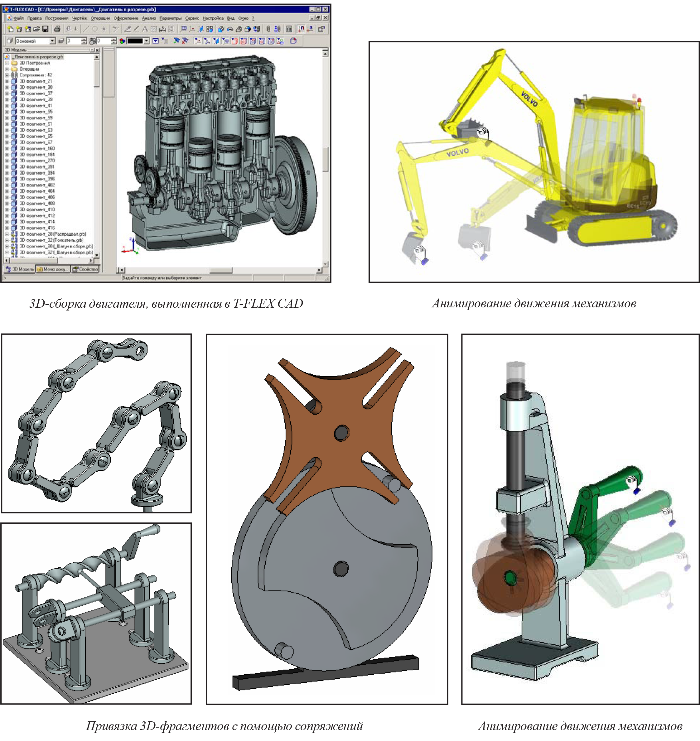This screenshot has width=700, height=741.
Task: Expand the '3D Построения' tree folder
Action: 7,63
